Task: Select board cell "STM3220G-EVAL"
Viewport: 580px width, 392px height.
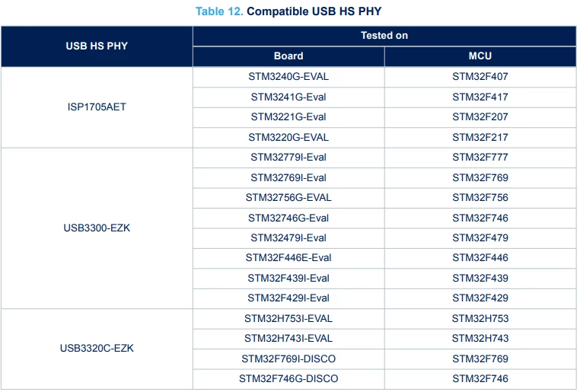Action: tap(288, 138)
